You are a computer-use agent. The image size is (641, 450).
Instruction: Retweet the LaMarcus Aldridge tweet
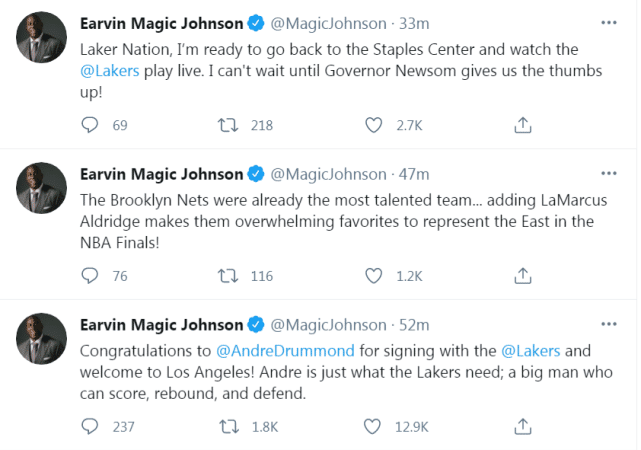227,276
